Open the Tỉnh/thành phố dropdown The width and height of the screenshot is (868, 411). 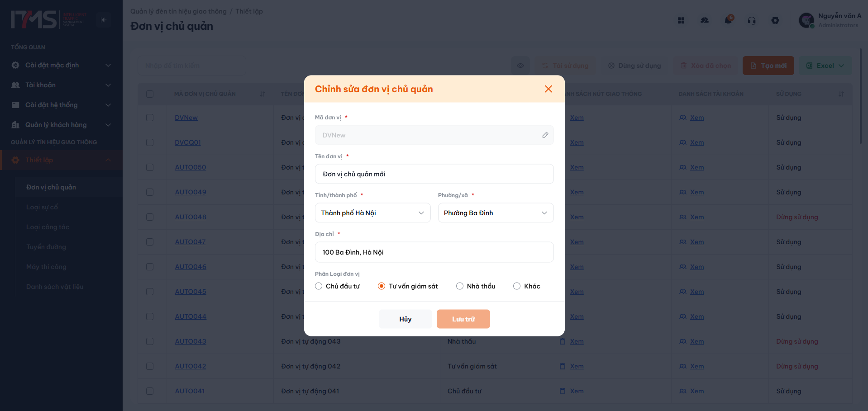pyautogui.click(x=373, y=213)
